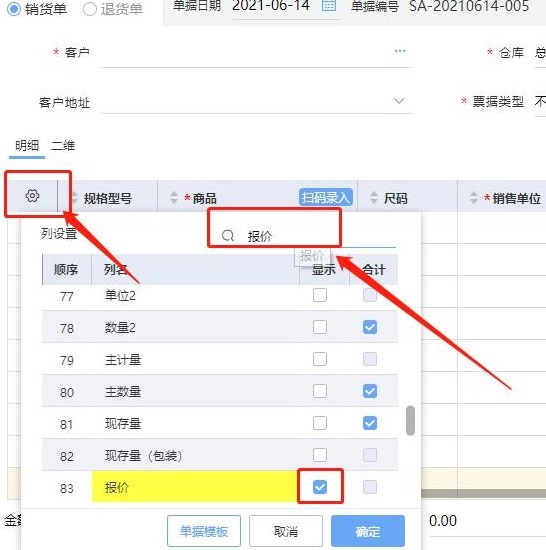This screenshot has width=546, height=550.
Task: Sort by 销售单位 column arrows
Action: point(474,197)
